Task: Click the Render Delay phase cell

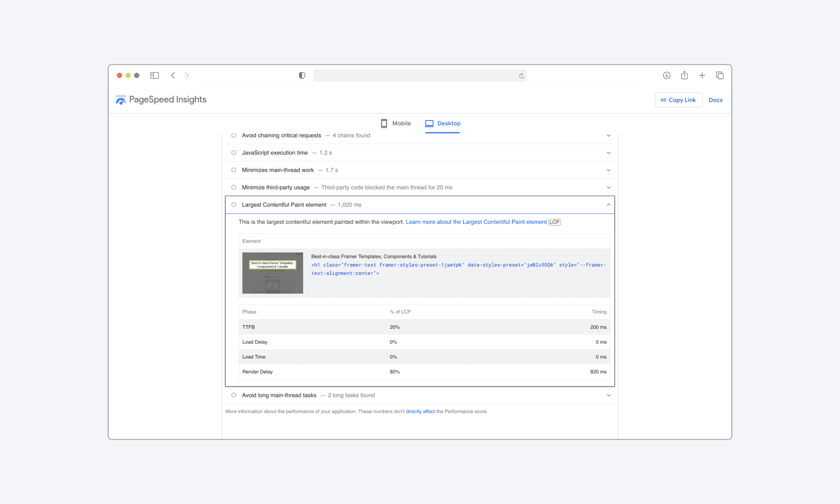Action: (x=257, y=372)
